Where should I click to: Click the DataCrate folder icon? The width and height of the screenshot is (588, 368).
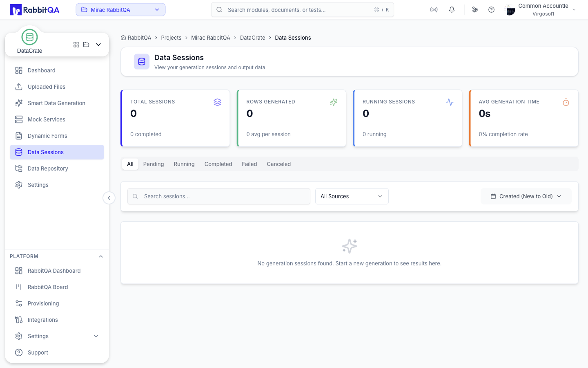[86, 45]
